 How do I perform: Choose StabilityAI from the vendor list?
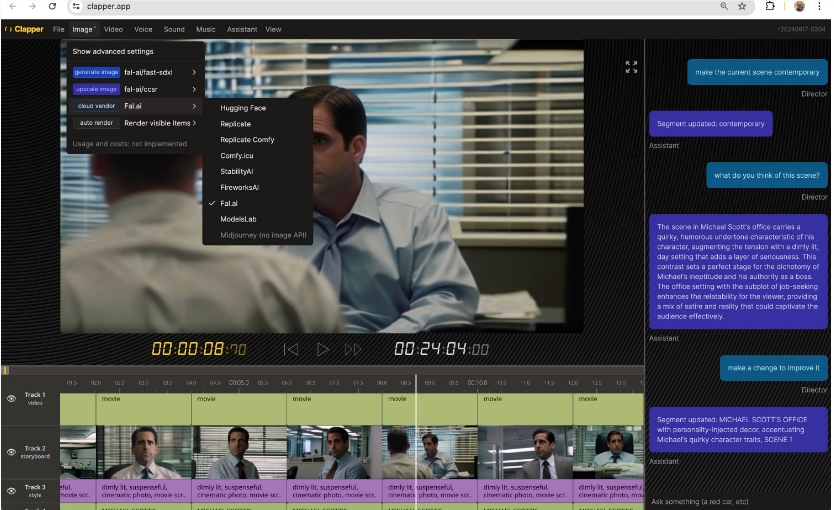tap(237, 171)
